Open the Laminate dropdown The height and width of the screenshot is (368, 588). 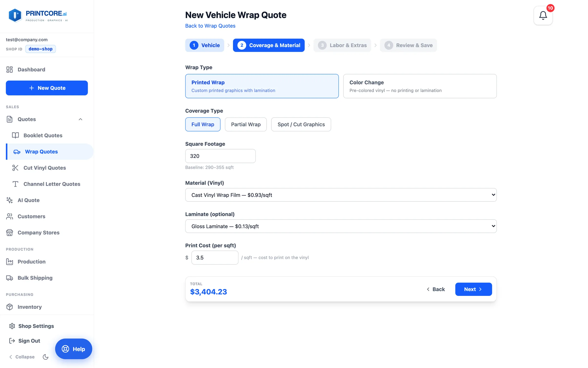point(341,226)
